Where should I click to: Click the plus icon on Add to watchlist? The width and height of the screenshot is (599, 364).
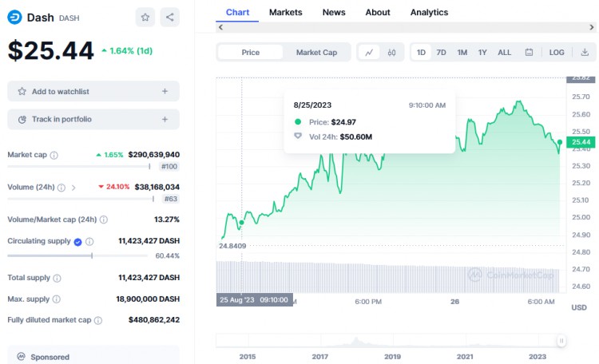point(165,91)
